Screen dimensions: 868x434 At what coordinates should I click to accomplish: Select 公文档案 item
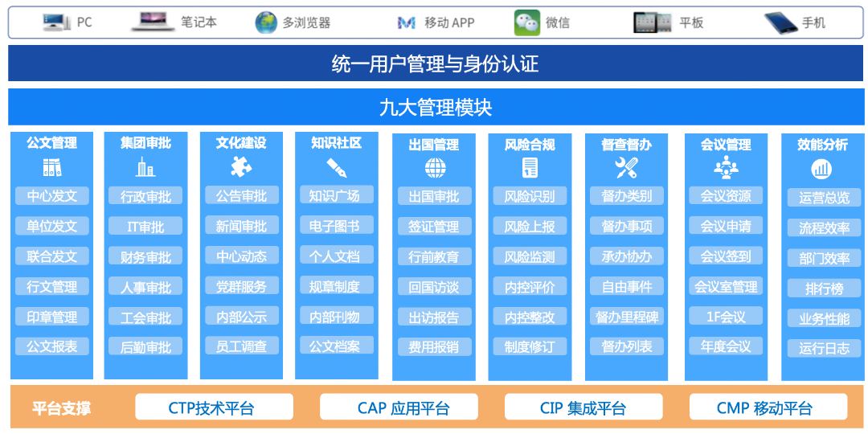pos(337,346)
